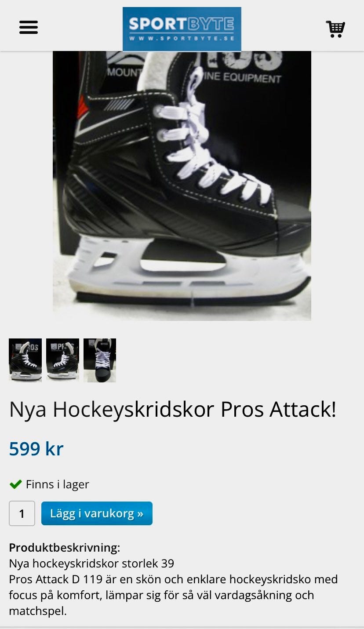Click the Finns i lager status text
The image size is (364, 629).
pyautogui.click(x=58, y=484)
